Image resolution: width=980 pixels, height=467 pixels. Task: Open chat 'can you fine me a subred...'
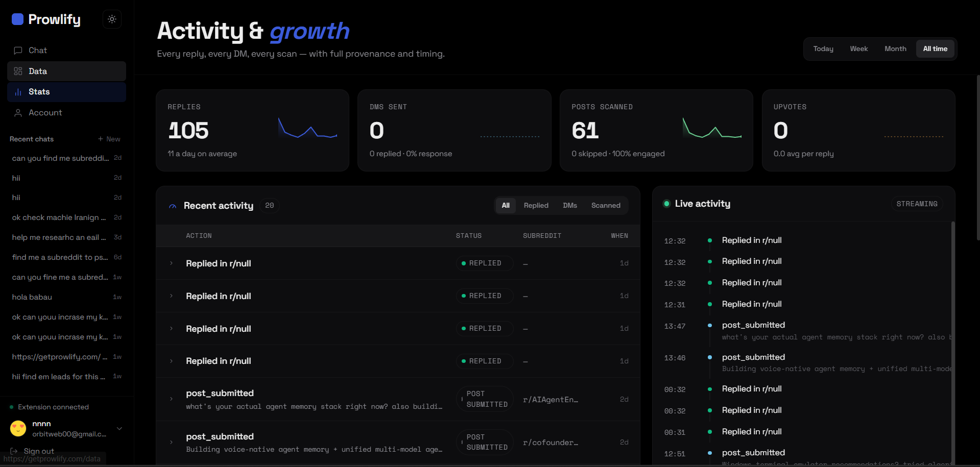(66, 277)
